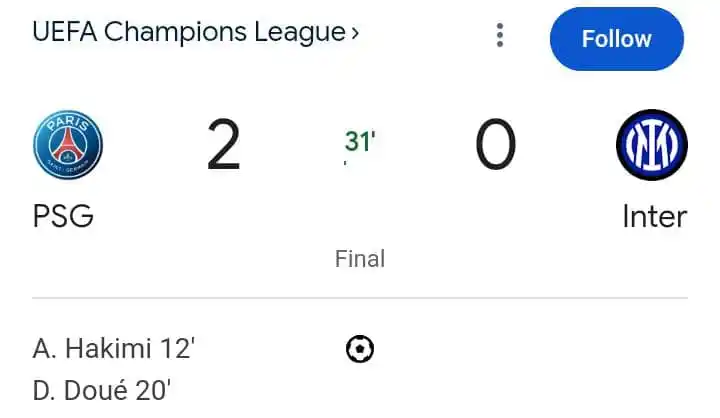Screen dimensions: 720x418
Task: Click the Inter Milan club crest
Action: (652, 145)
